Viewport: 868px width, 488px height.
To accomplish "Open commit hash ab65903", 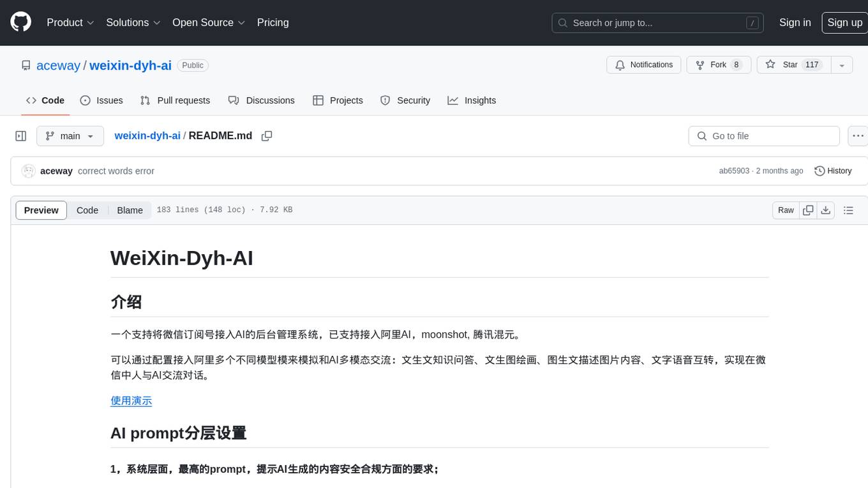I will (734, 171).
